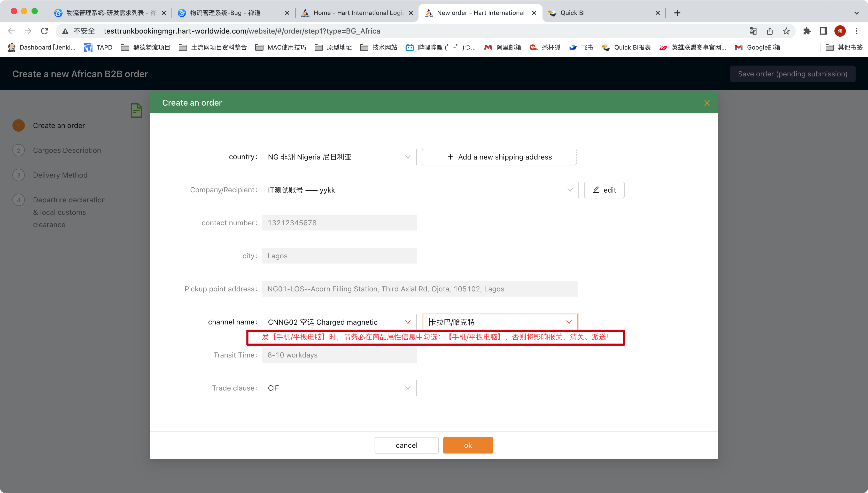The height and width of the screenshot is (493, 868).
Task: Open the Chrome extensions puzzle icon
Action: [x=807, y=31]
